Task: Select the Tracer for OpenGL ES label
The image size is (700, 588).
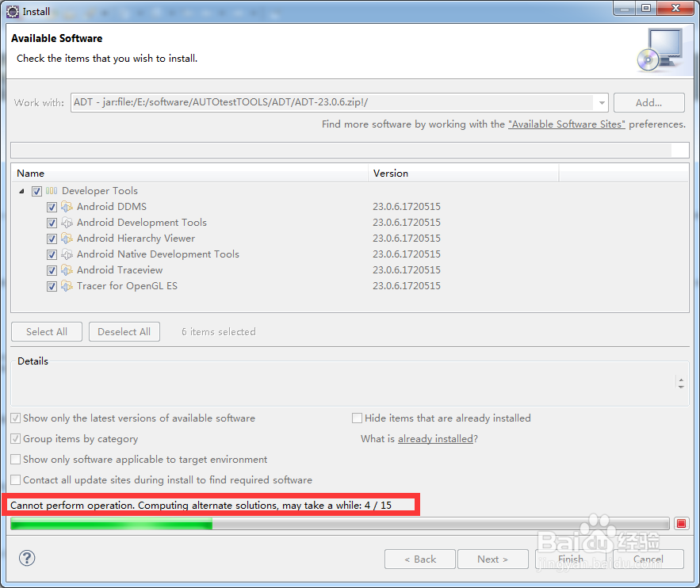Action: (127, 286)
